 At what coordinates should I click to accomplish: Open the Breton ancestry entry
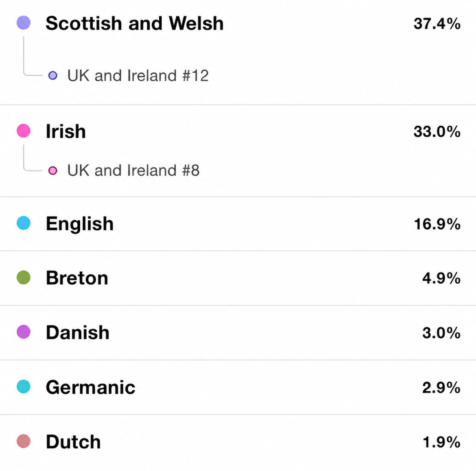(x=238, y=278)
